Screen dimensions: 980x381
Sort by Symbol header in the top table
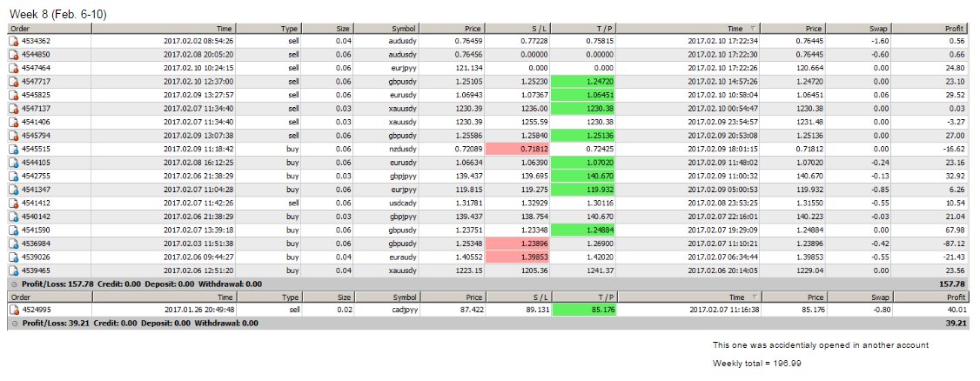(x=387, y=29)
